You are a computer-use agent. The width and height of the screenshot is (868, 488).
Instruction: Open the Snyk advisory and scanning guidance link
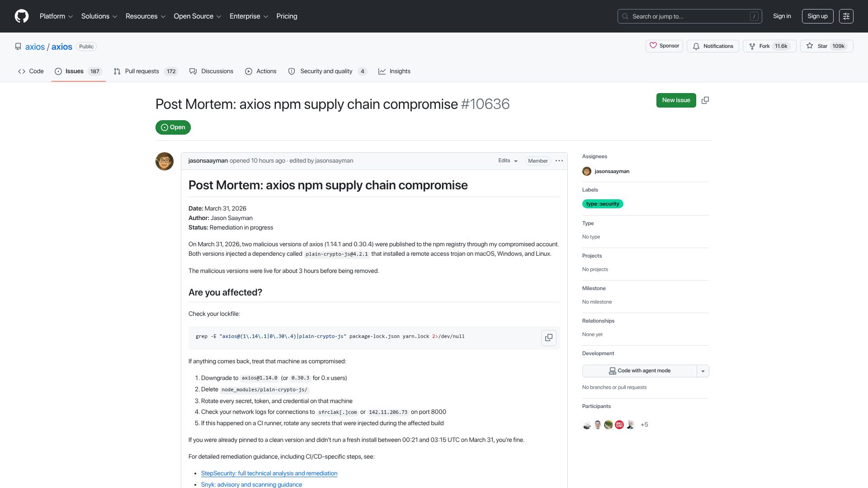[x=251, y=484]
